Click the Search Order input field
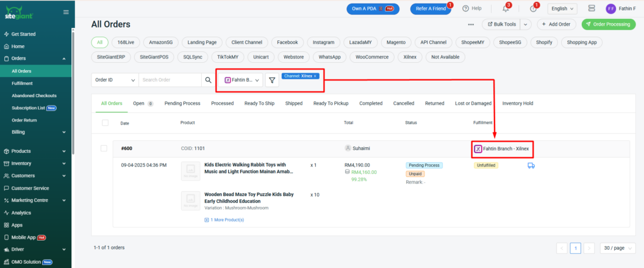The height and width of the screenshot is (268, 644). 170,80
